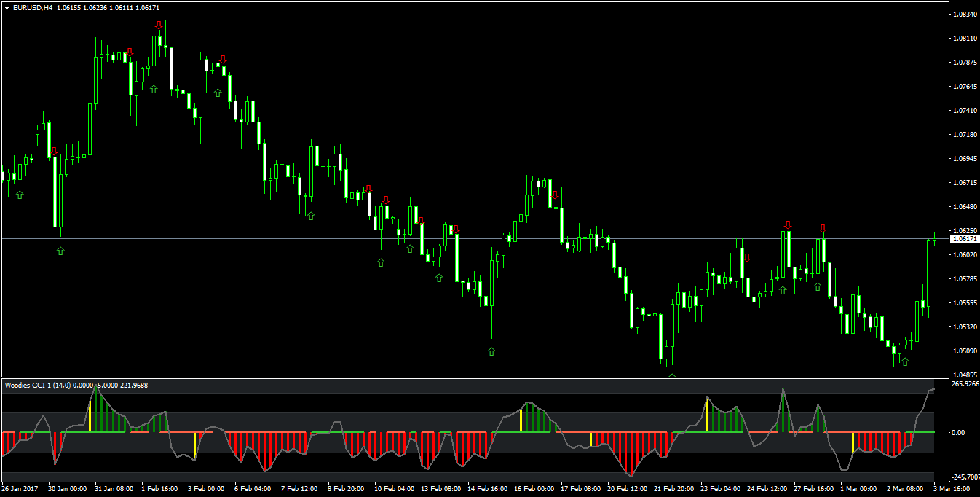Click the 17 Feb 08:00 time label
This screenshot has width=980, height=497.
click(580, 489)
